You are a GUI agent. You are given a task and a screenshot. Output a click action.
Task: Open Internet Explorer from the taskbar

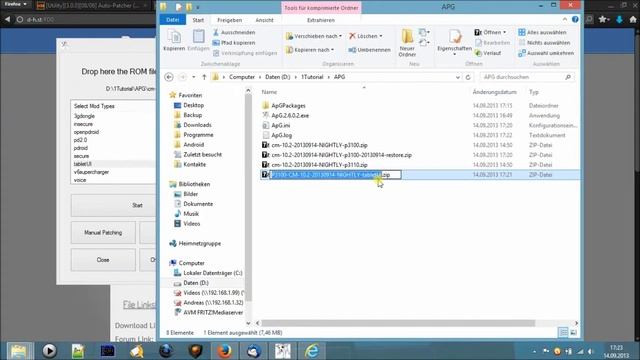point(311,351)
